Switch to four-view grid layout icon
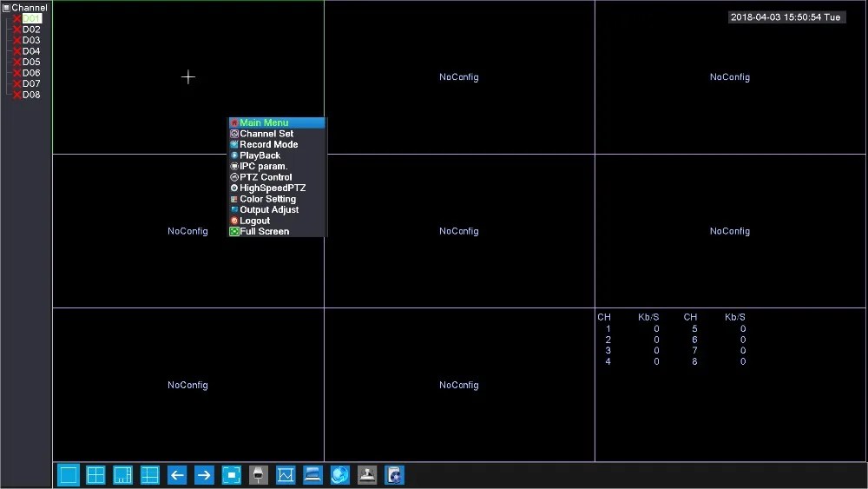This screenshot has height=489, width=868. click(x=95, y=475)
